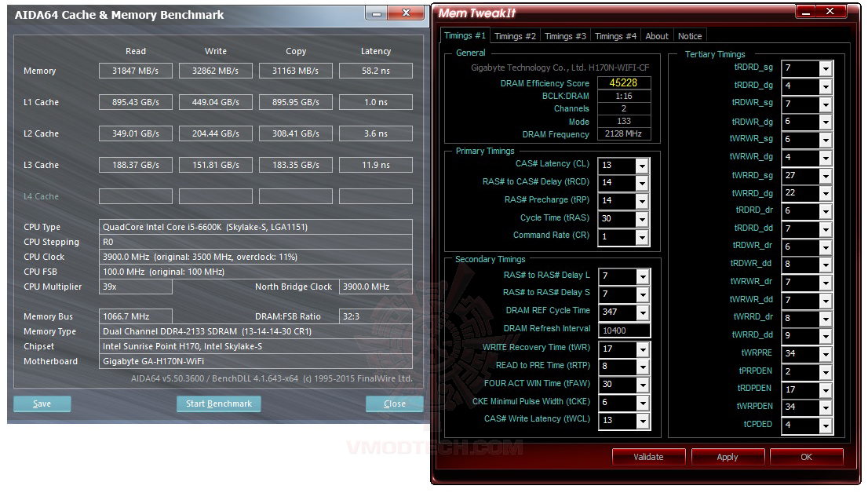868x493 pixels.
Task: Expand Command Rate (CR) dropdown
Action: click(642, 237)
